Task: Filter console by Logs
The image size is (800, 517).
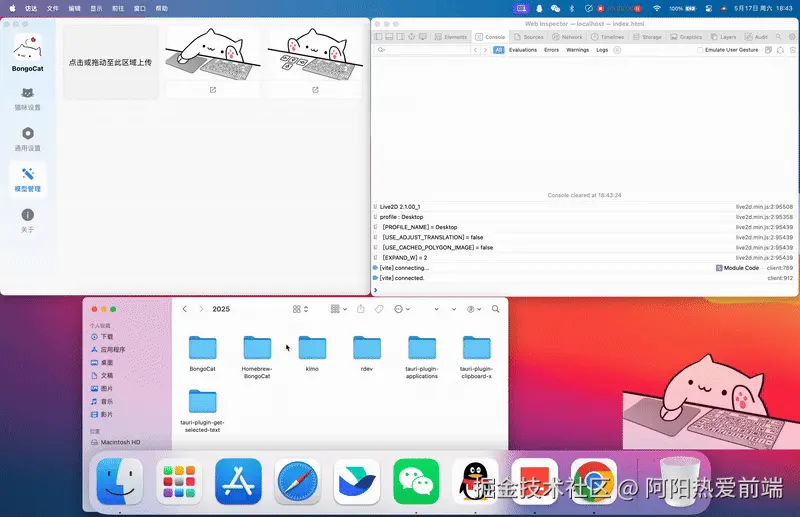Action: coord(602,50)
